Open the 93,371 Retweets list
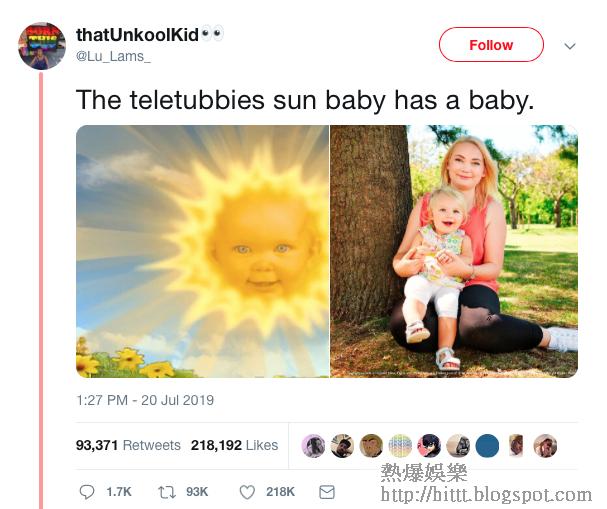This screenshot has height=509, width=607. click(128, 445)
